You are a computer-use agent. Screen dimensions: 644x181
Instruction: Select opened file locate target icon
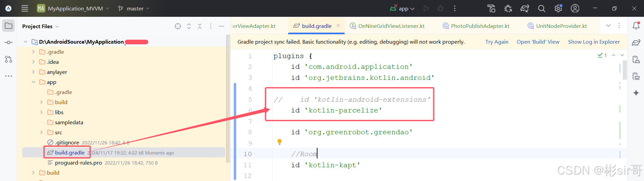click(x=178, y=26)
